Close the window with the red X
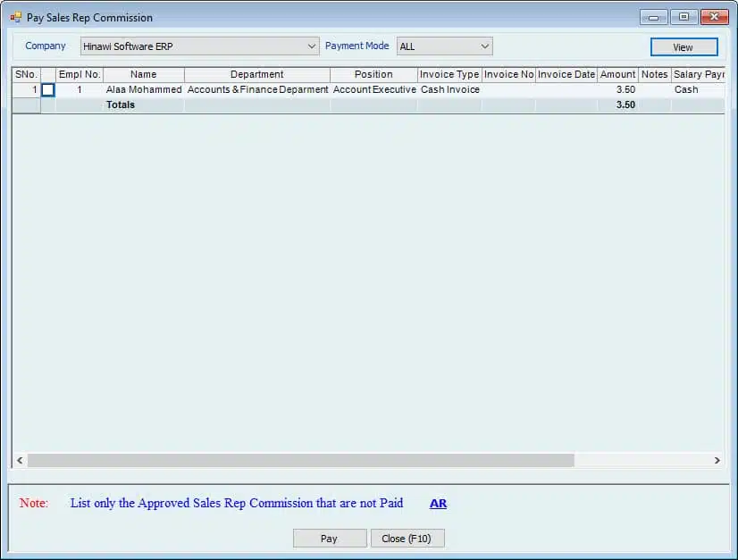The width and height of the screenshot is (738, 560). coord(715,17)
